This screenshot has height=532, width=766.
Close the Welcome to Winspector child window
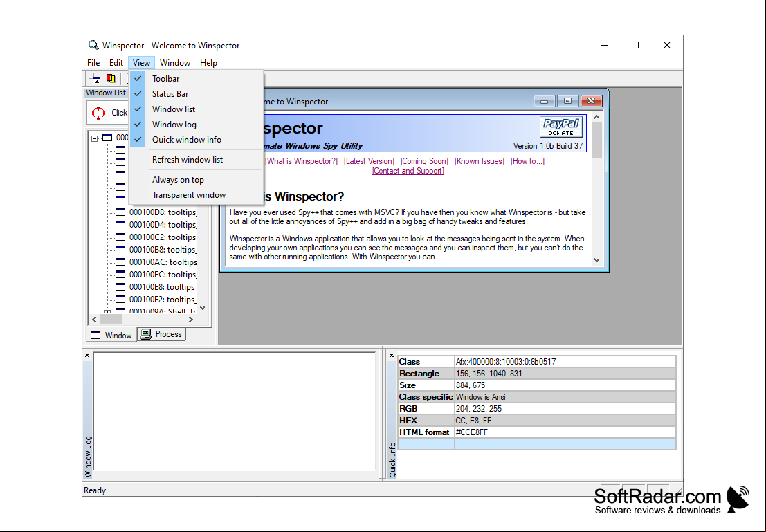(591, 101)
